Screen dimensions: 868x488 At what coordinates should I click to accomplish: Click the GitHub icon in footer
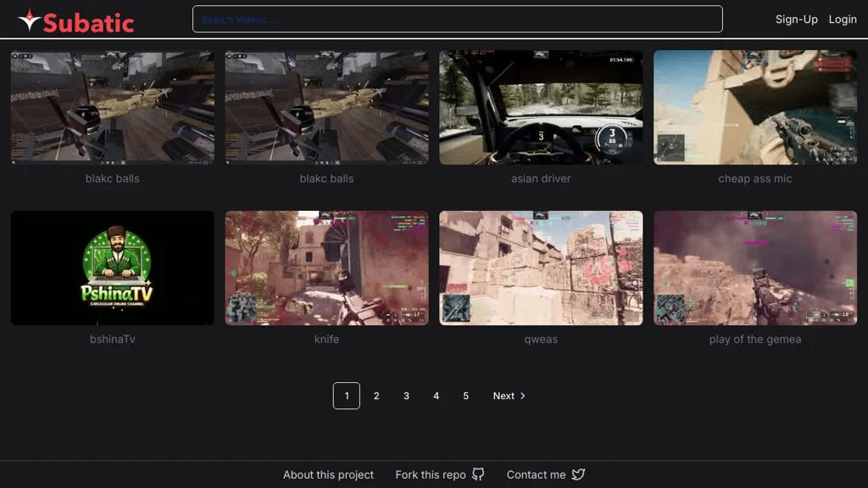(478, 474)
